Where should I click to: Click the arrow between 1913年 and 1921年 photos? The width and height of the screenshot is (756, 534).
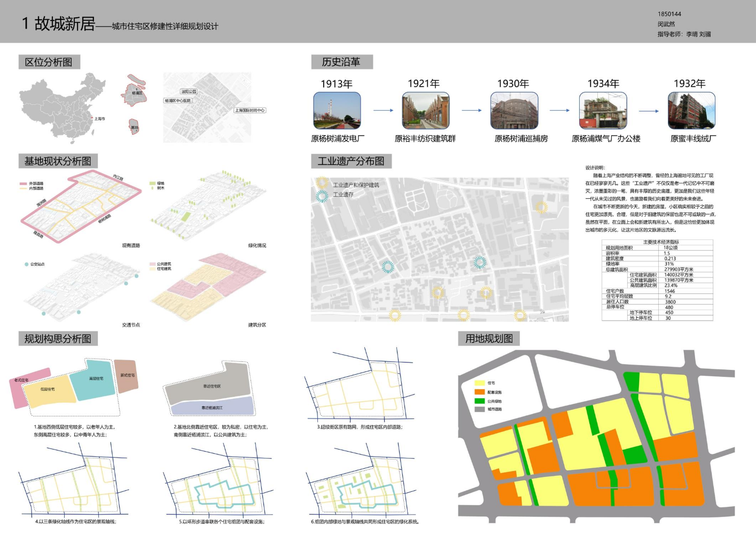(383, 111)
